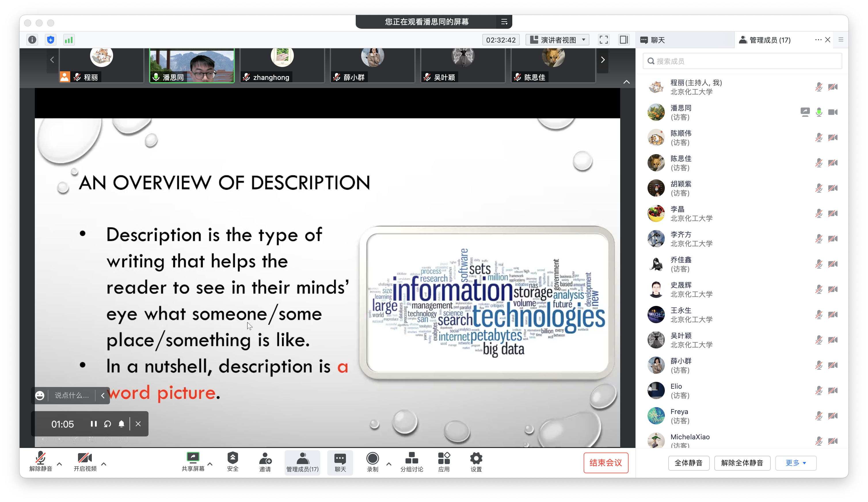Show next participant thumbnails
Screen dimensions: 868x502
coord(602,60)
